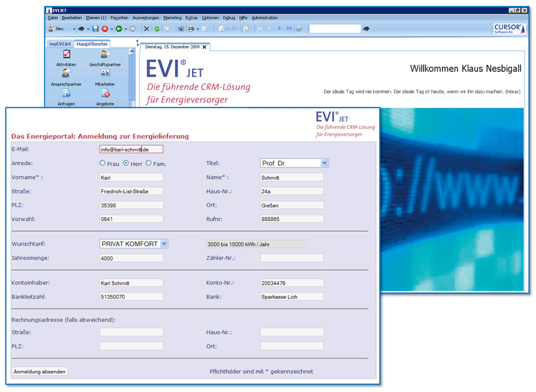Select the Fam. radio button
This screenshot has width=536, height=392.
148,163
